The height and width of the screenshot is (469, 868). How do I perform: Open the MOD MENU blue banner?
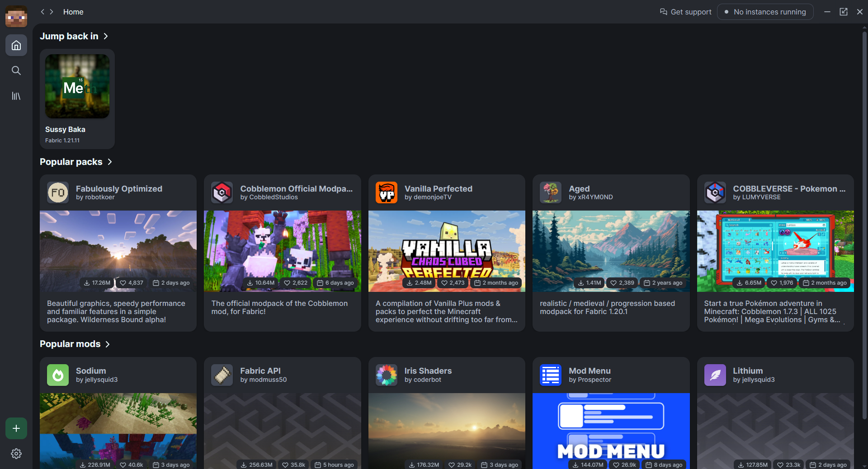click(x=611, y=431)
